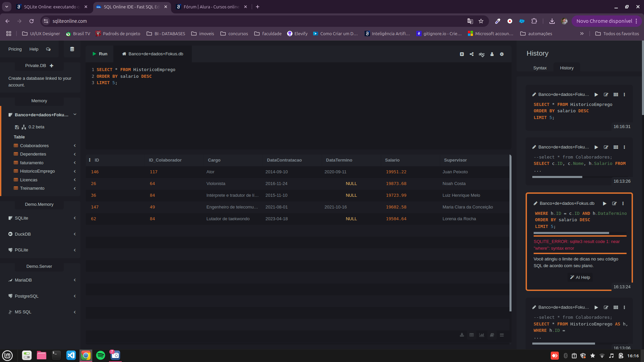
Task: Replay the 16:13:26 history query
Action: click(x=596, y=147)
